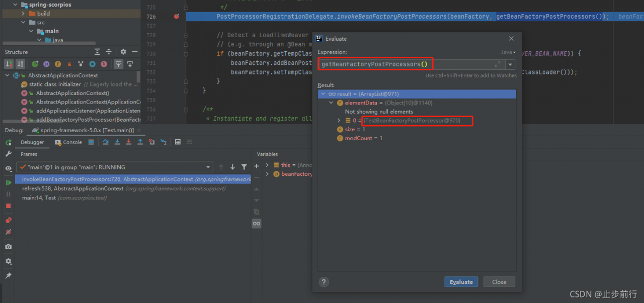Toggle Show Inherited members icon

(x=35, y=64)
